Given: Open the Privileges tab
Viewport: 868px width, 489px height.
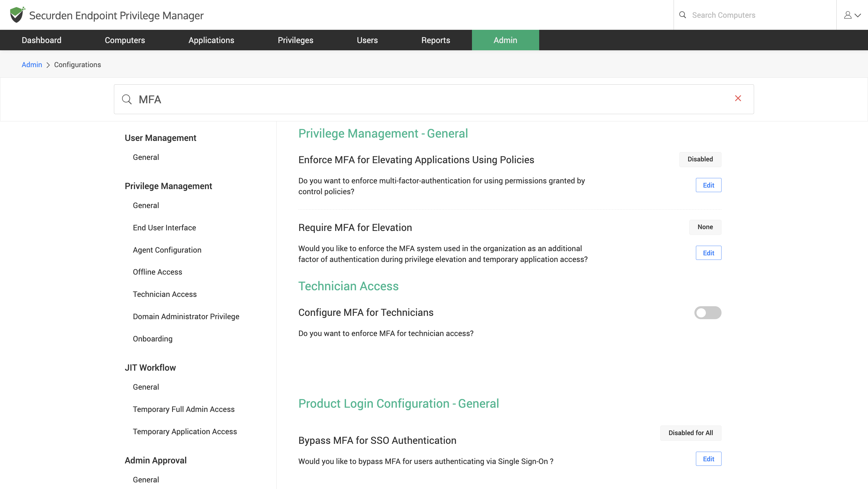Looking at the screenshot, I should coord(295,40).
